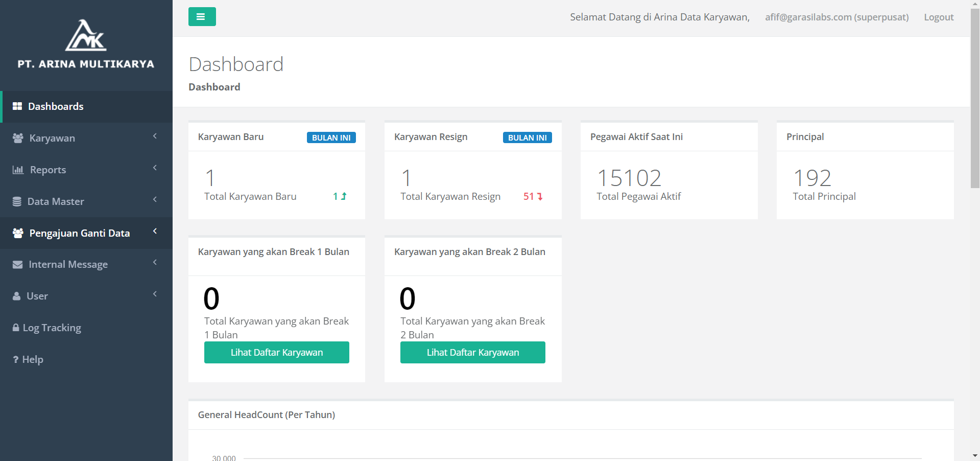The image size is (980, 461).
Task: Click the Karyawan yang akan Break 2 Bulan title
Action: (x=470, y=252)
